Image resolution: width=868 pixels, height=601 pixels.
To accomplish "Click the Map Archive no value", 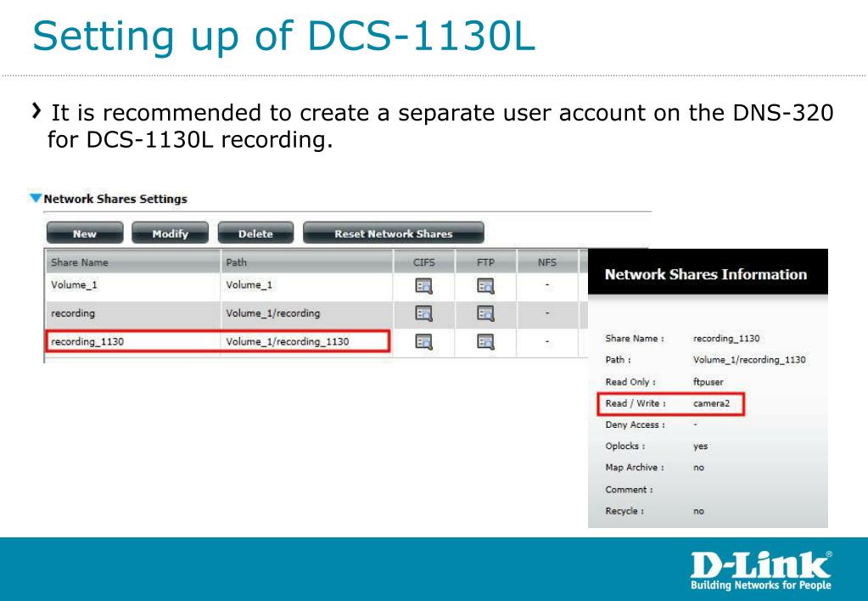I will click(698, 468).
